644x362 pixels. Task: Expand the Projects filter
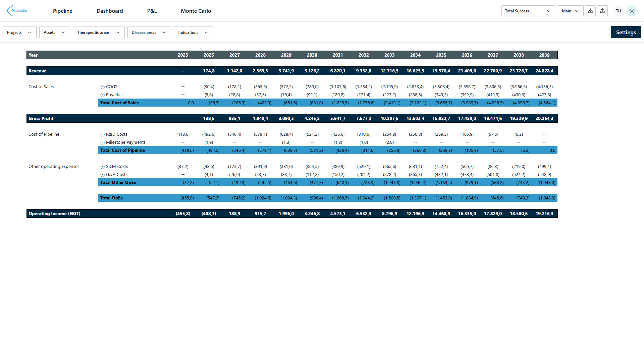(19, 32)
